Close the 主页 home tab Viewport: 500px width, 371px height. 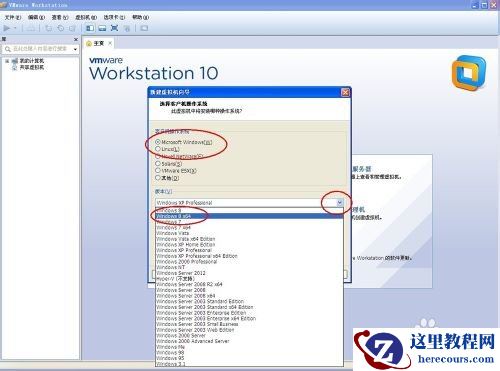[x=110, y=43]
